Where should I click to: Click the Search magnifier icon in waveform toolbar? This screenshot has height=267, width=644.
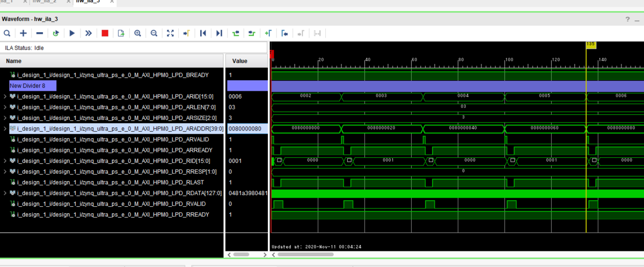coord(7,33)
